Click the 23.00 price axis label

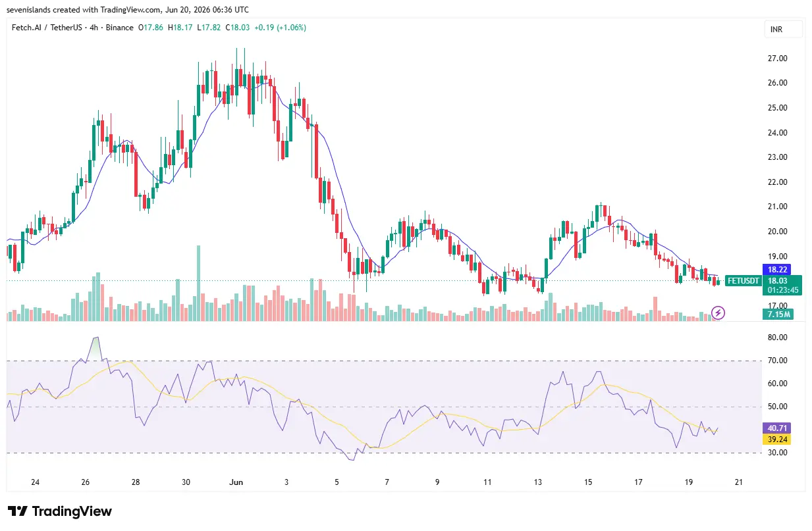[x=778, y=157]
